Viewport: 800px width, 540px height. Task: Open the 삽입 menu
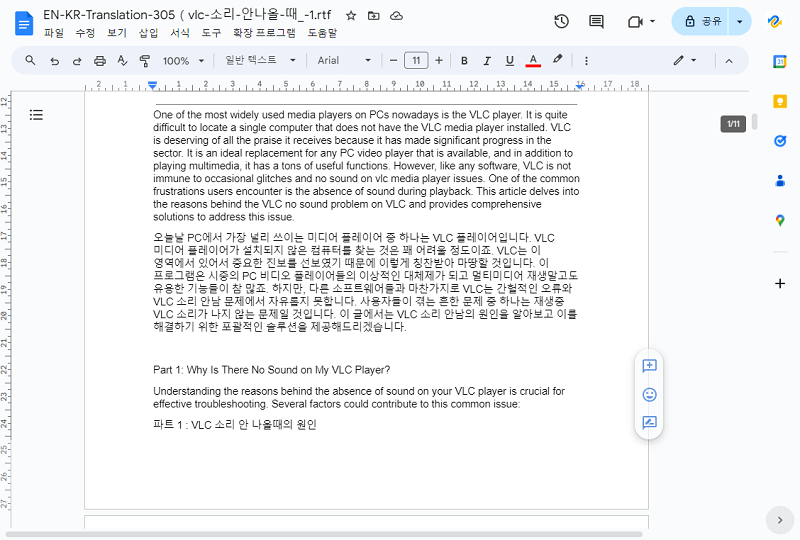click(148, 33)
